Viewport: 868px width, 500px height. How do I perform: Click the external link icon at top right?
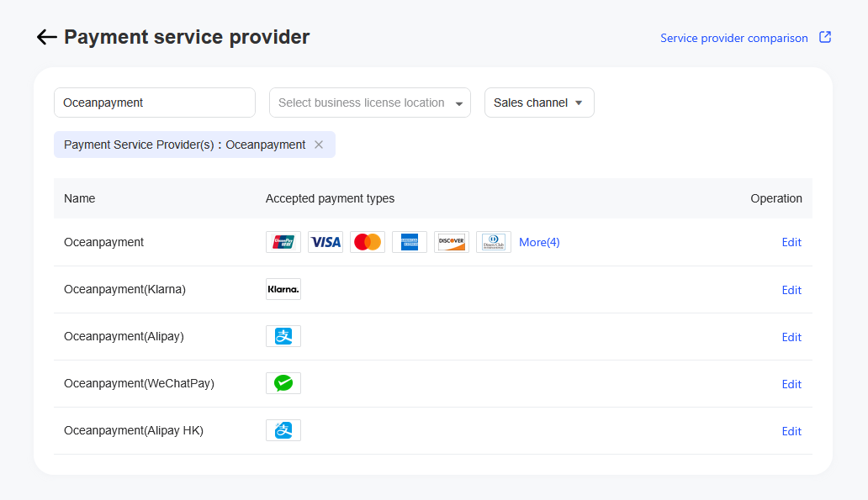825,37
